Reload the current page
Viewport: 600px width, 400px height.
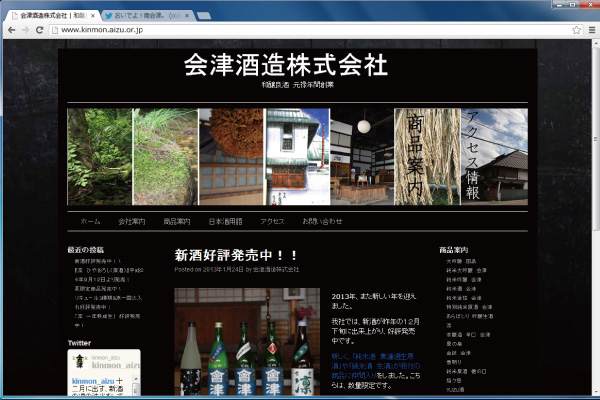[x=40, y=30]
